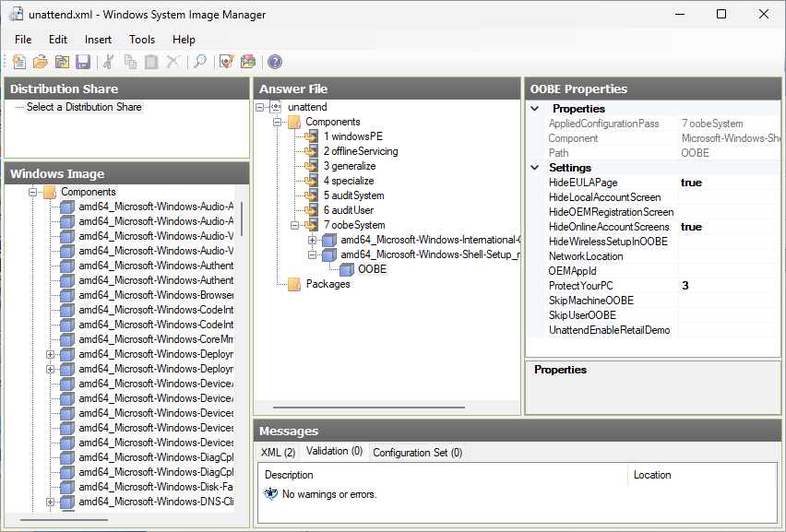
Task: Validate the answer file via the checkmark icon
Action: click(x=227, y=62)
